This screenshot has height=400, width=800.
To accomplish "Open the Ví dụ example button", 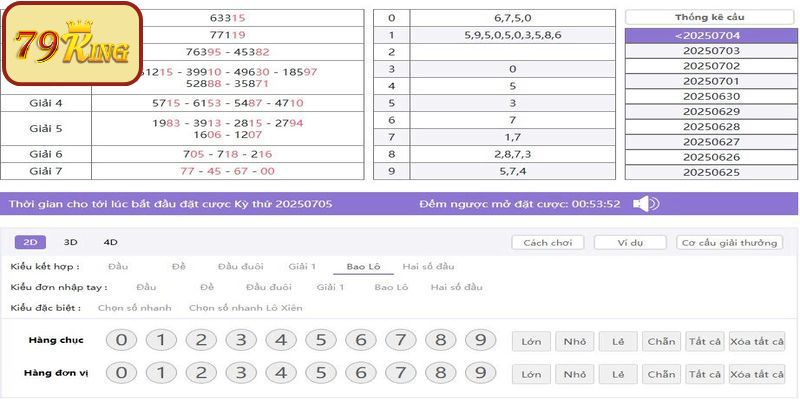I will (x=630, y=243).
